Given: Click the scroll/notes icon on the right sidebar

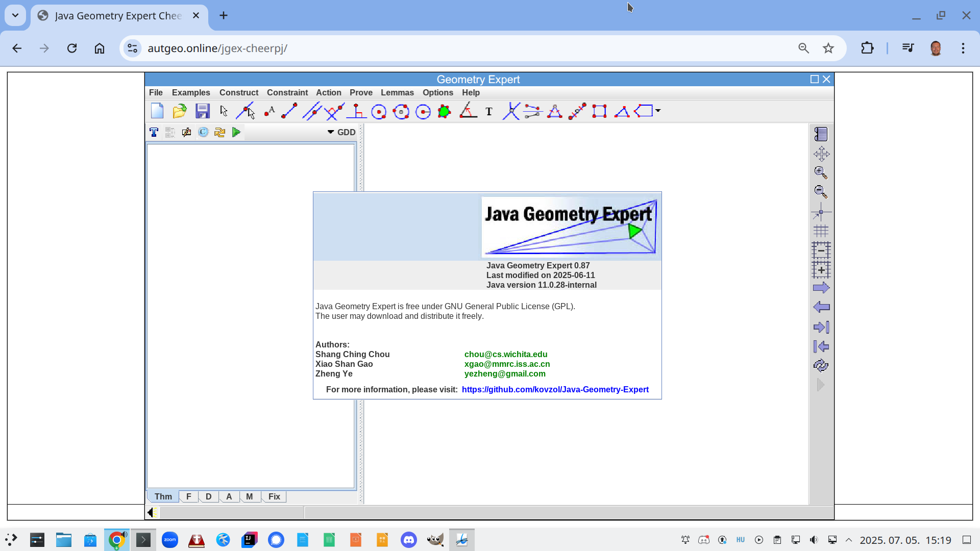Looking at the screenshot, I should (821, 134).
